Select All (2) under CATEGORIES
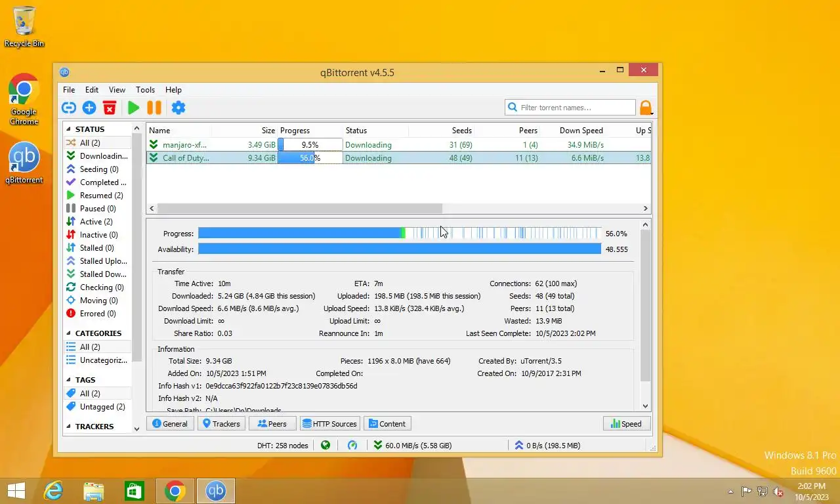This screenshot has width=840, height=504. click(97, 346)
